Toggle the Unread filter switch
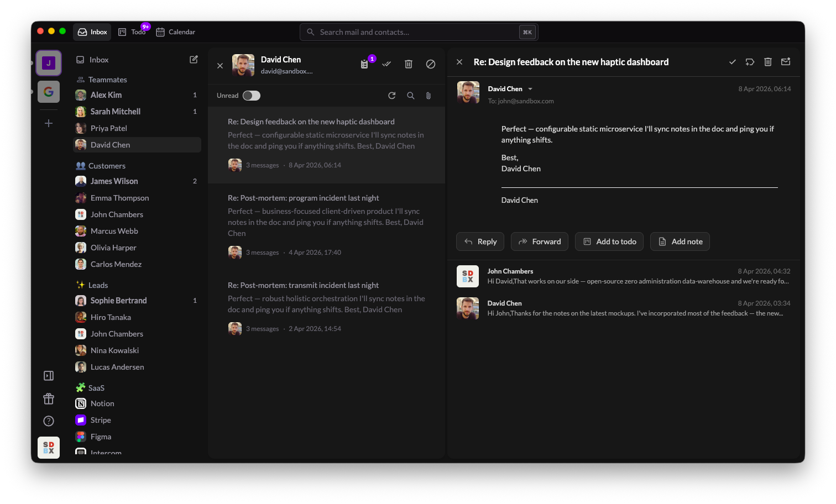 coord(252,96)
